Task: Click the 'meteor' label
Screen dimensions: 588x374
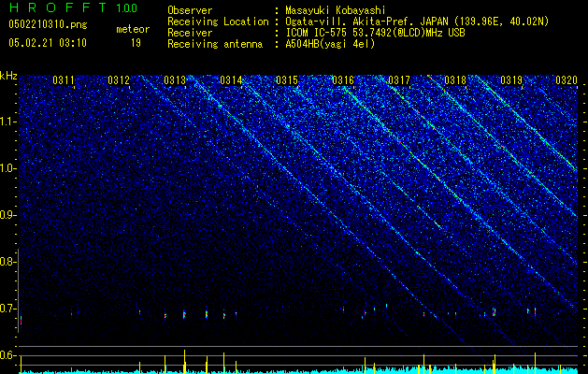Action: [133, 29]
